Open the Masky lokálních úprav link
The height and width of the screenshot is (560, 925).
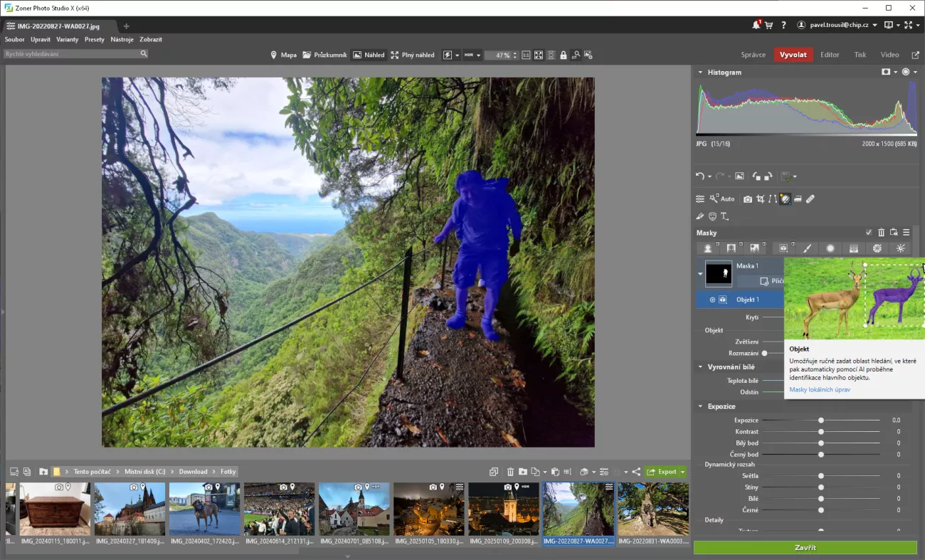[819, 389]
